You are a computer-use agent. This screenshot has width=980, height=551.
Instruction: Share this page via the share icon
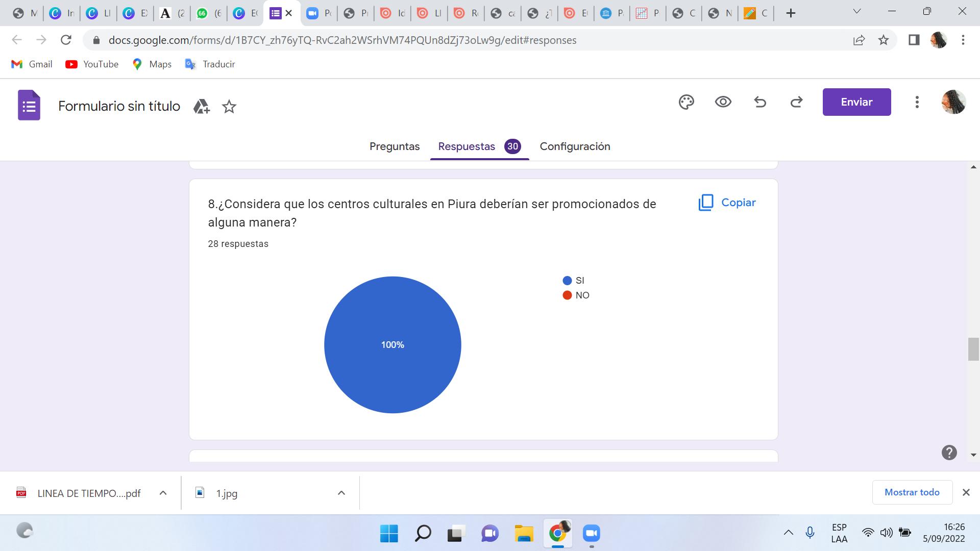click(859, 40)
